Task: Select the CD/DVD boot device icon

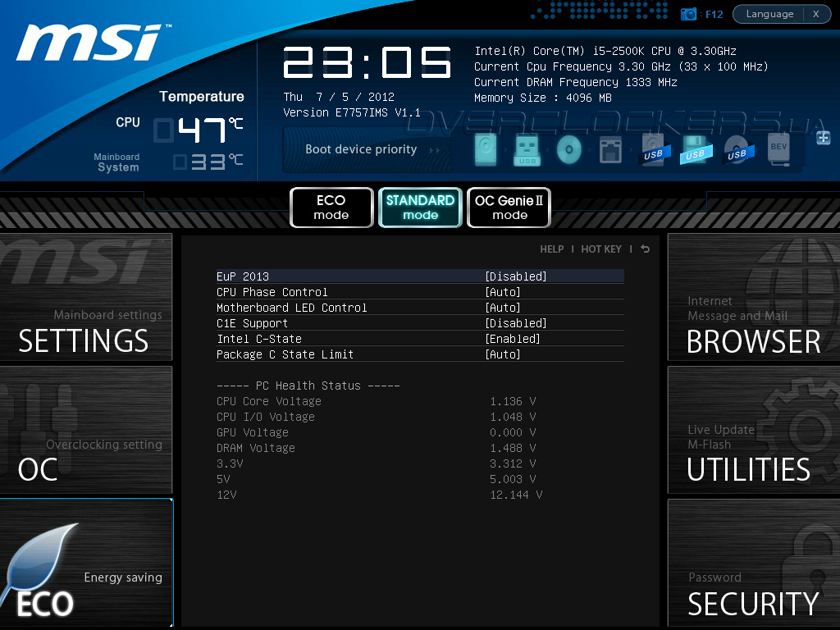Action: (x=569, y=149)
